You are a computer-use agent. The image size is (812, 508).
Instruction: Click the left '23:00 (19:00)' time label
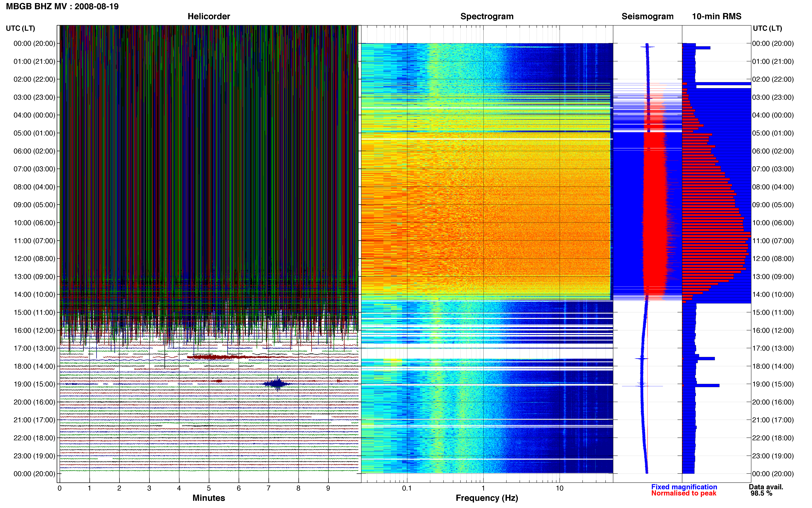pyautogui.click(x=34, y=456)
